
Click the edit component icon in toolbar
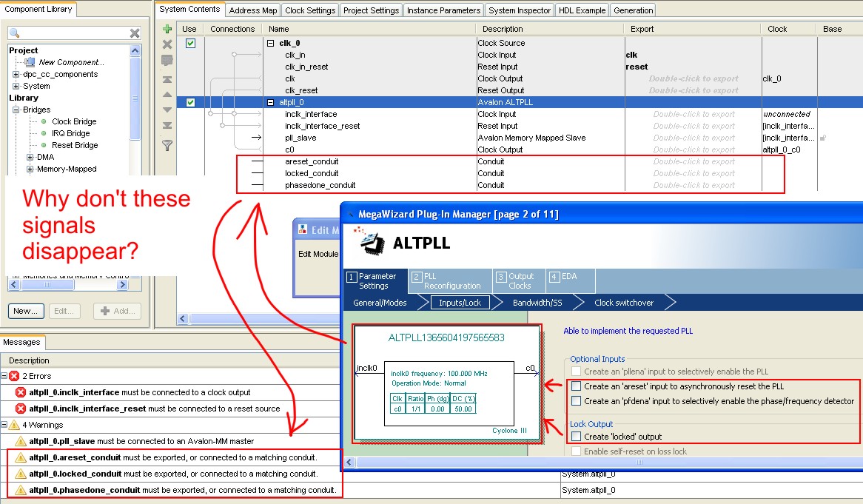[x=167, y=61]
